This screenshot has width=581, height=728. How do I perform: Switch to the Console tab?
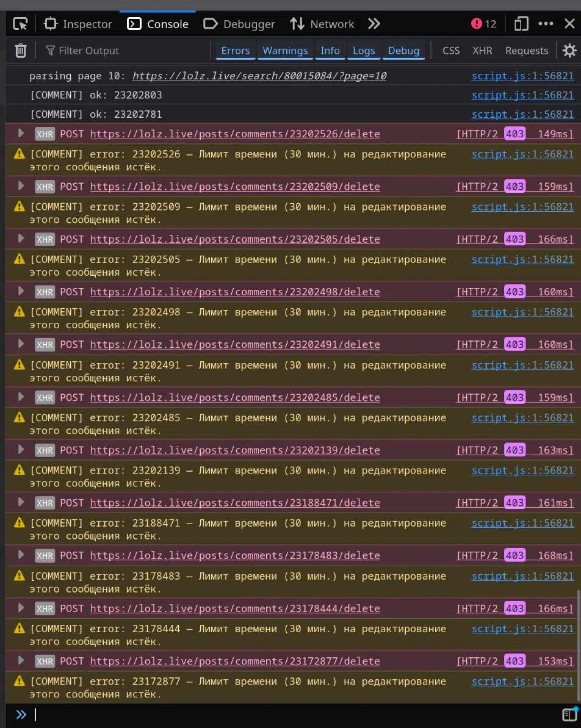coord(158,24)
